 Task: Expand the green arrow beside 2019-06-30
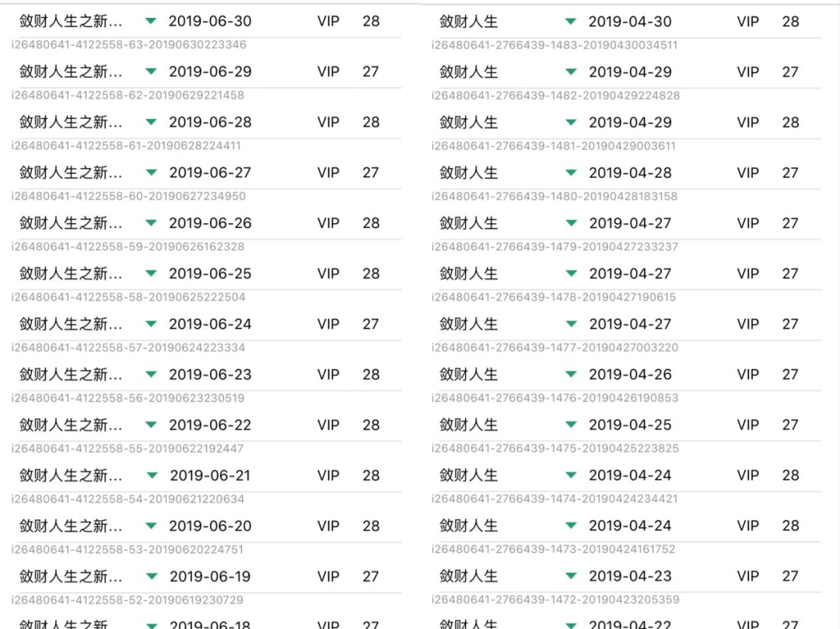pyautogui.click(x=152, y=22)
